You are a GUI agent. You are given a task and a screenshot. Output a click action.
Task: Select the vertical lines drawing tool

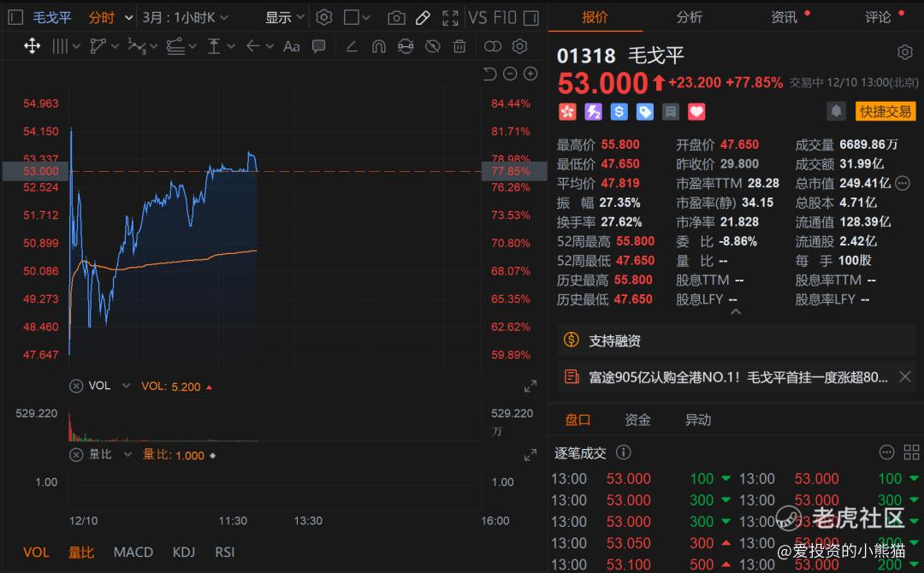coord(60,46)
